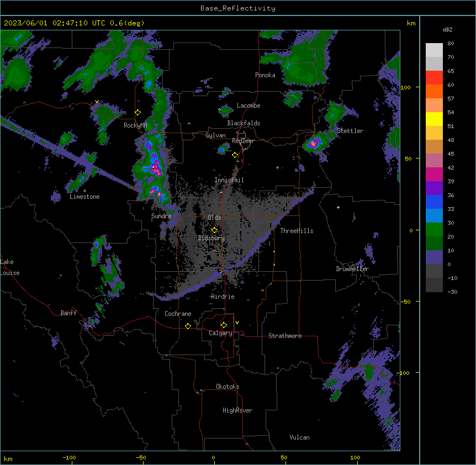
Task: Click the yellow diamond marker below Cochrane
Action: pos(188,326)
